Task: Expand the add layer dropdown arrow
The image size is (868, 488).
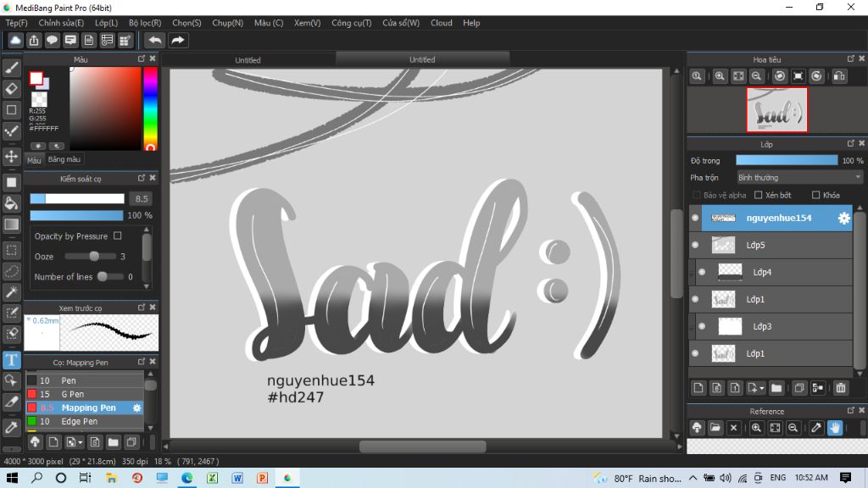Action: [762, 388]
